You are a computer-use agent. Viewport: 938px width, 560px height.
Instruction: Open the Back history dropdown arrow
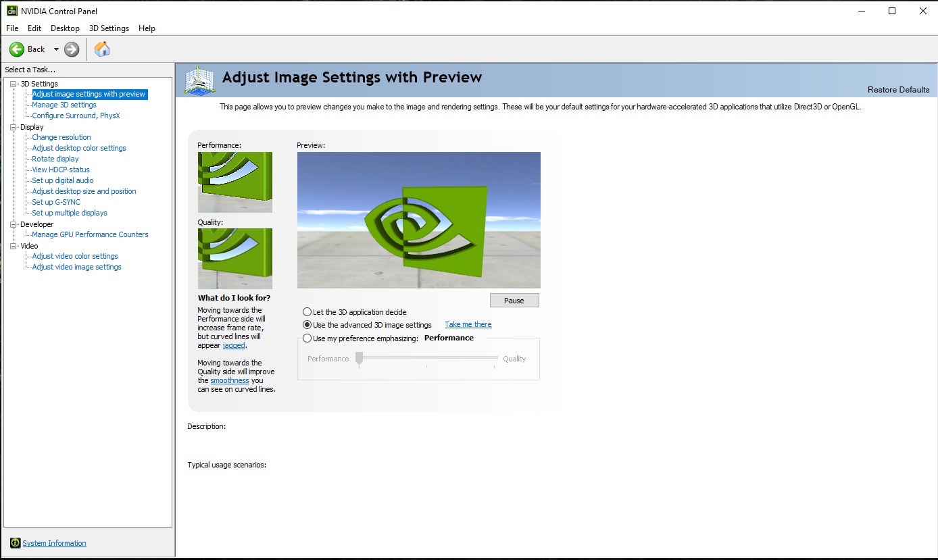56,49
